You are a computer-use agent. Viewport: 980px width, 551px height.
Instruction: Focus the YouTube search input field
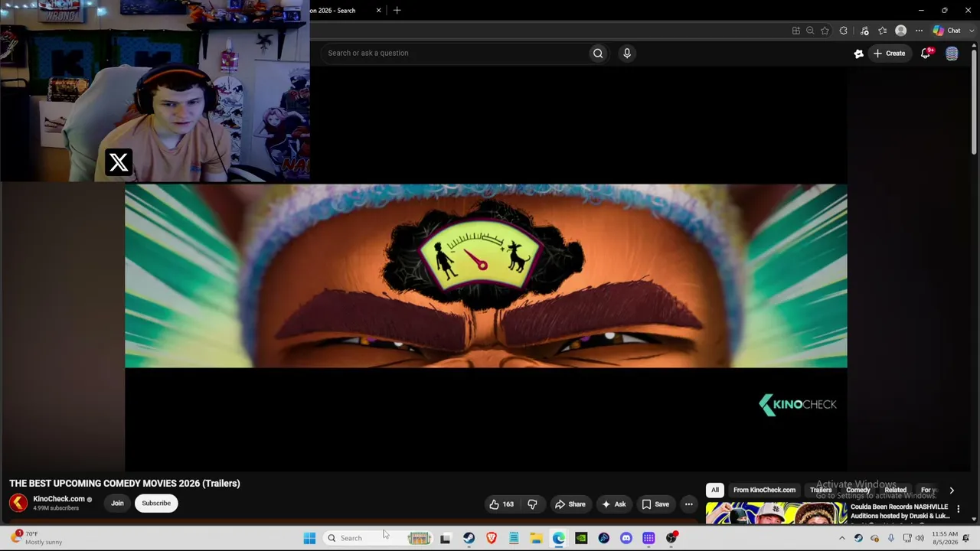[x=455, y=53]
